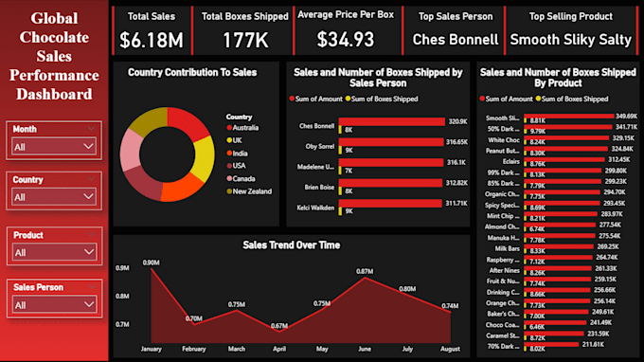The image size is (644, 362).
Task: Click the Total Boxes Shipped 177K card
Action: 244,30
